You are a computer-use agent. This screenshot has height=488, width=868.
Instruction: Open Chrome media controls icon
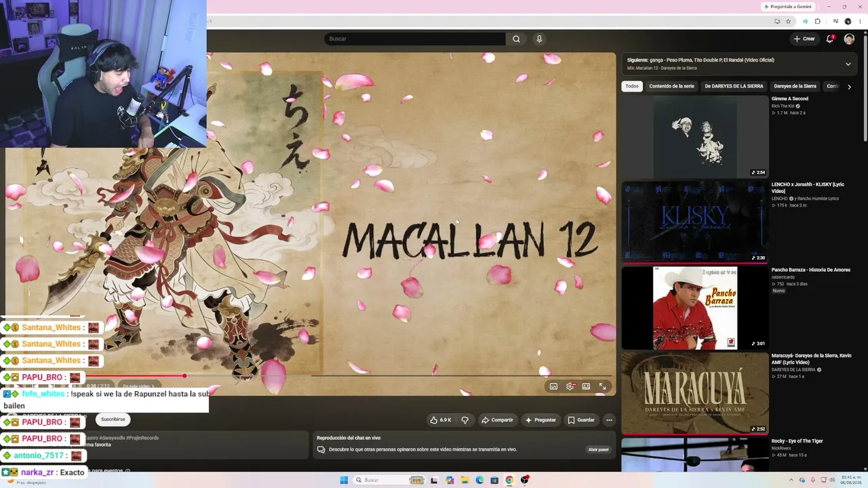point(835,22)
